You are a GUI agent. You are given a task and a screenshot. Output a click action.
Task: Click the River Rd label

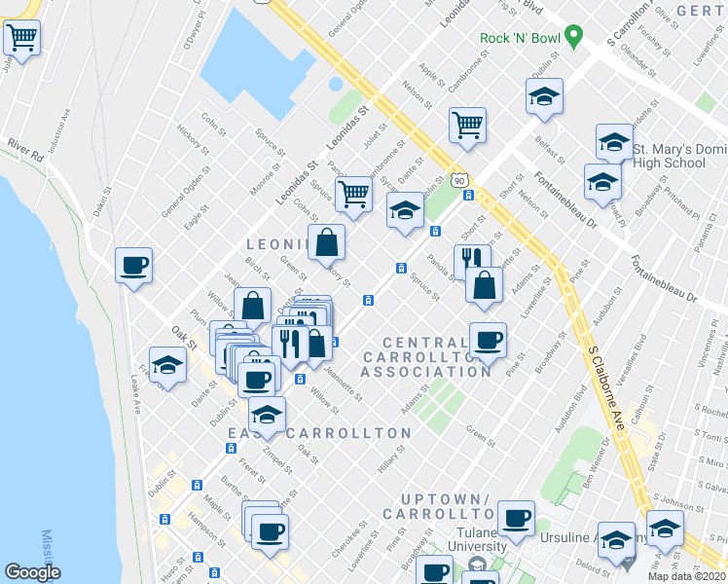(x=25, y=150)
